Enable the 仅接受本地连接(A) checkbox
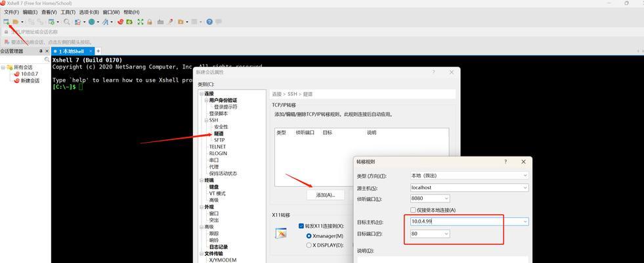The image size is (644, 263). (413, 210)
